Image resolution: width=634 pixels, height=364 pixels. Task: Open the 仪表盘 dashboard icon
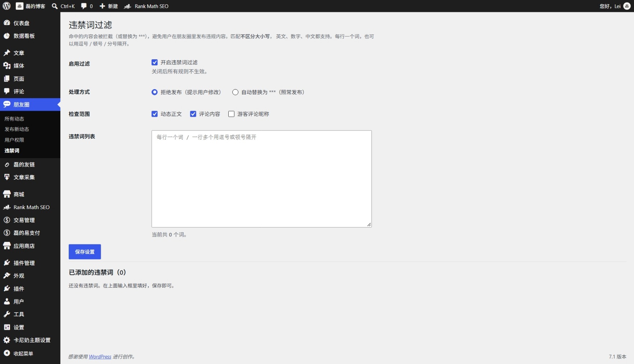point(7,23)
